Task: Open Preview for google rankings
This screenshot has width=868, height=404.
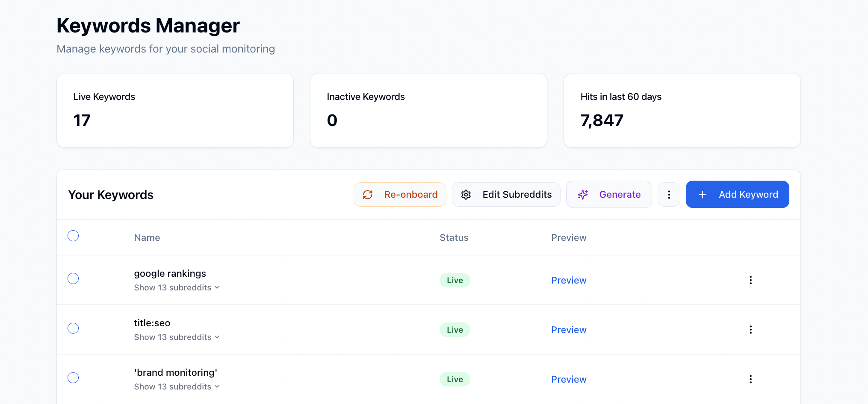Action: pos(569,280)
